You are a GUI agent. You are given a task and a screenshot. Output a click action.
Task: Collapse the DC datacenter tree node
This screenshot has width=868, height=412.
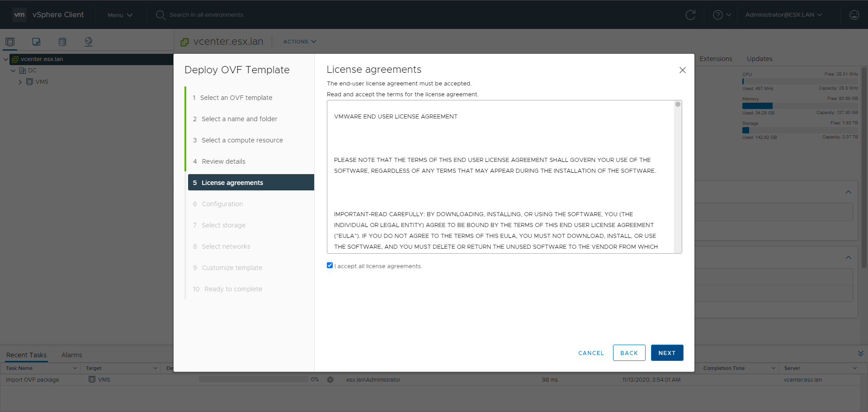(13, 71)
